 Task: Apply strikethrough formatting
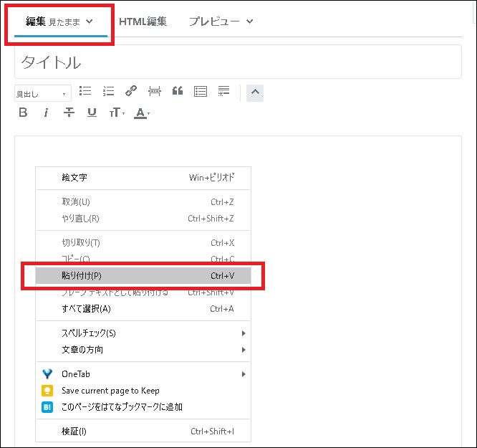[x=69, y=113]
